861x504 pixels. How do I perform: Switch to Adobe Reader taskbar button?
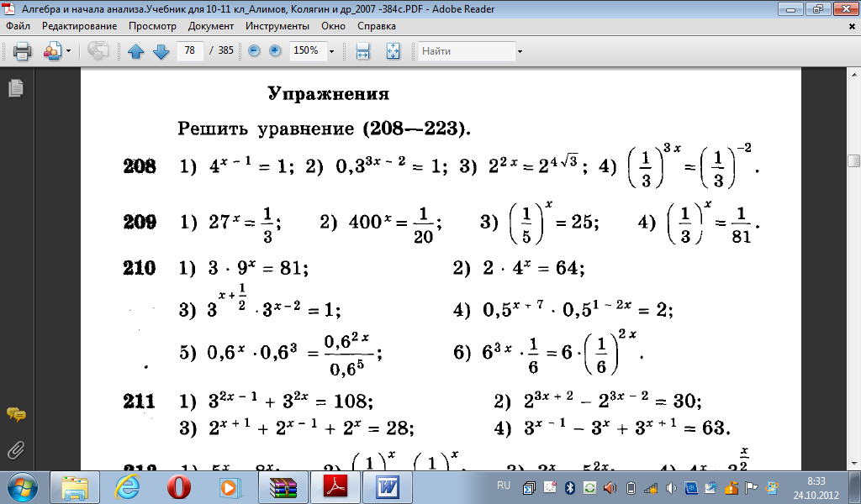pos(335,487)
